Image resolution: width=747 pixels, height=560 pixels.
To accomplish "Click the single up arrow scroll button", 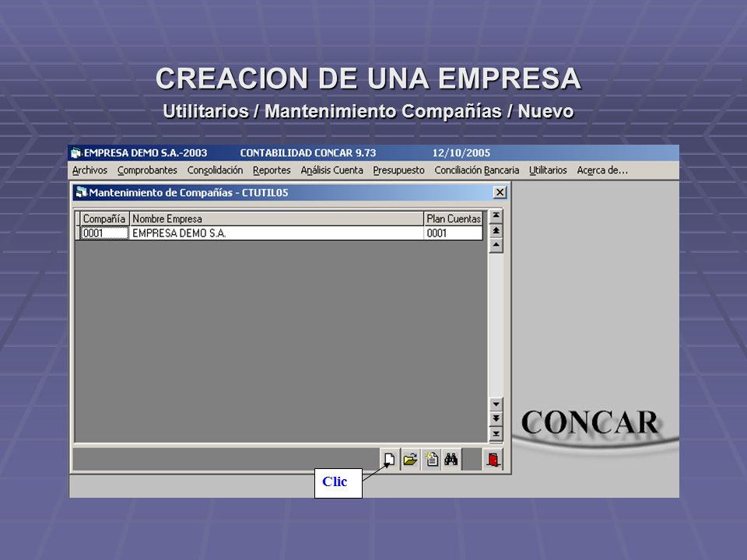I will point(496,246).
